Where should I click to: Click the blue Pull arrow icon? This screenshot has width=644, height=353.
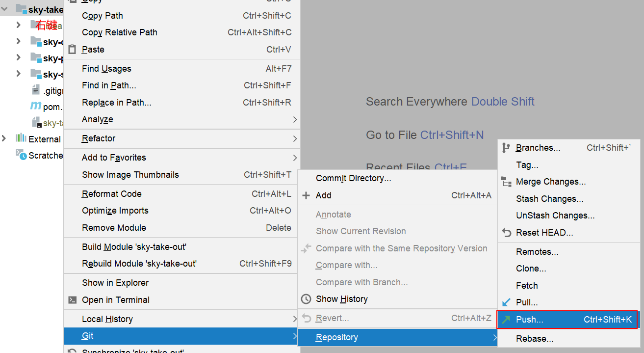(x=506, y=302)
